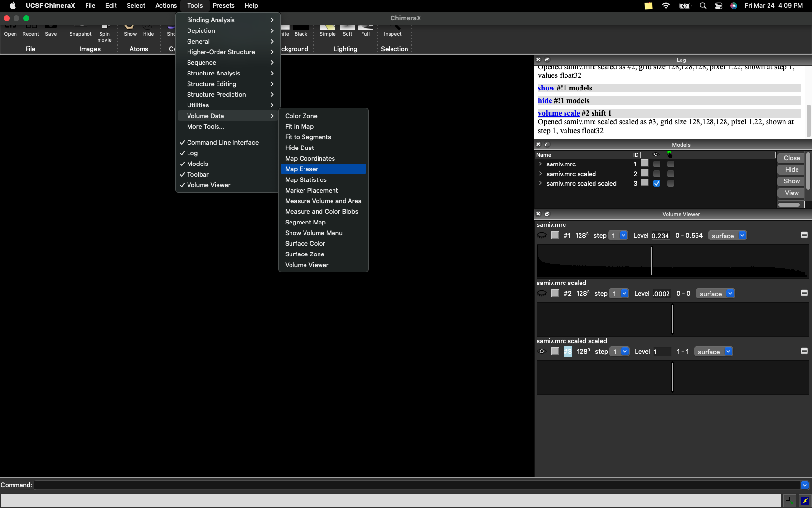Click the Open file toolbar icon

pos(10,30)
